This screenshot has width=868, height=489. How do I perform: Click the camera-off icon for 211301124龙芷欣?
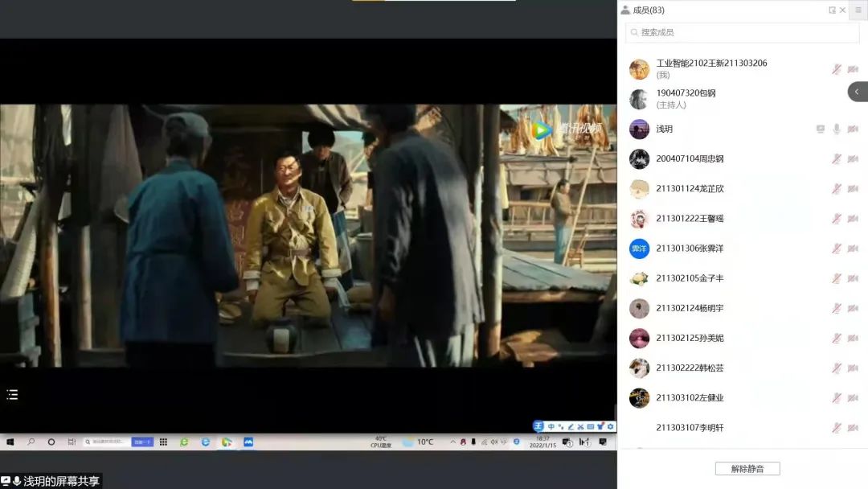pyautogui.click(x=853, y=189)
